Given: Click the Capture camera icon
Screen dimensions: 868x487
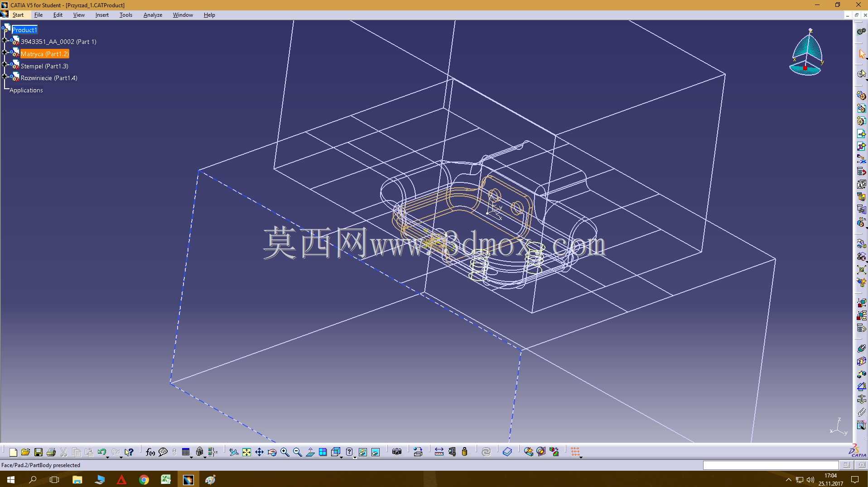Looking at the screenshot, I should [x=397, y=452].
